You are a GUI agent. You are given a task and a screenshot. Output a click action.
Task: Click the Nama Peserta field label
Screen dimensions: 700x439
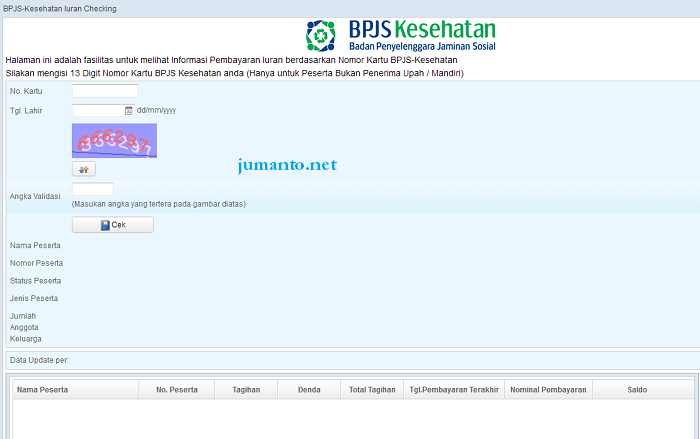[x=35, y=246]
